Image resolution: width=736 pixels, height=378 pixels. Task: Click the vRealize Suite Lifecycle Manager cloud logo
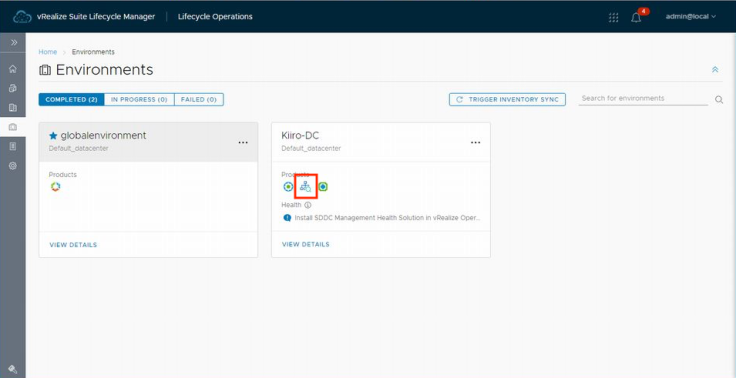tap(22, 17)
